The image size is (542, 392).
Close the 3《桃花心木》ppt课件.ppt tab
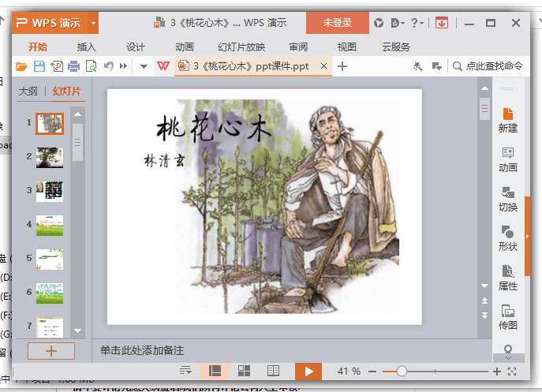323,65
